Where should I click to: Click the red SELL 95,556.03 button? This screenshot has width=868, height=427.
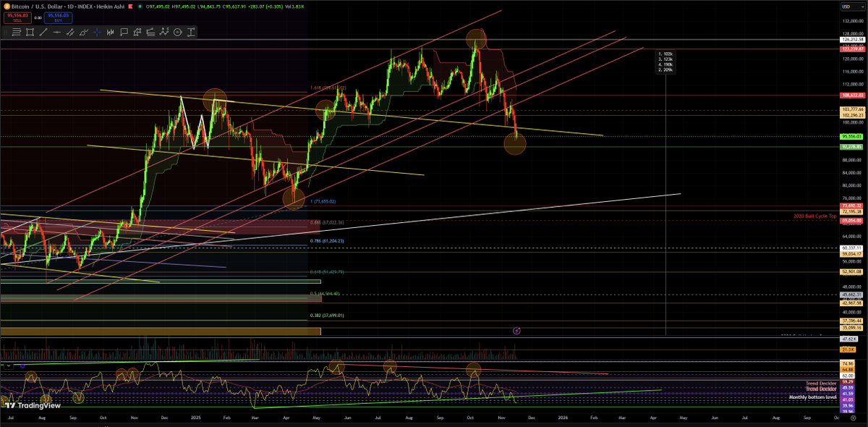[x=17, y=18]
